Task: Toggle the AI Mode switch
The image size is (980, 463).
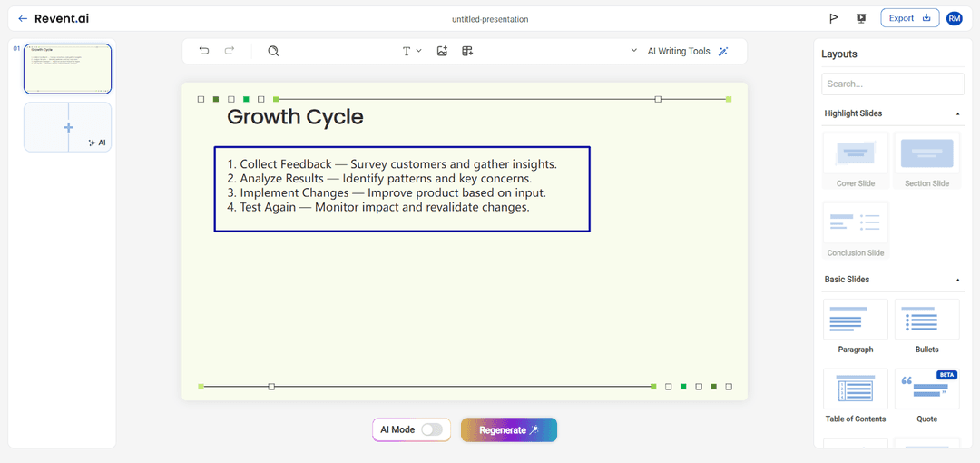Action: (432, 429)
